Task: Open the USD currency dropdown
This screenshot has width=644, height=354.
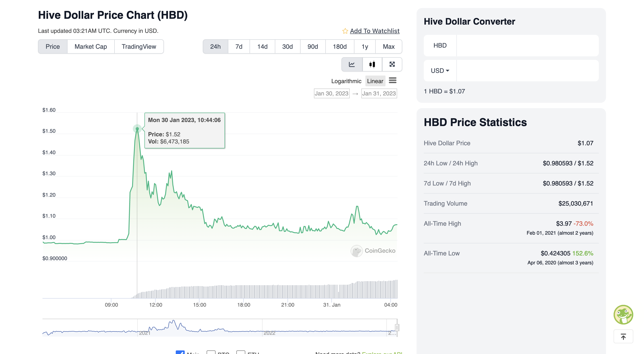Action: 440,71
